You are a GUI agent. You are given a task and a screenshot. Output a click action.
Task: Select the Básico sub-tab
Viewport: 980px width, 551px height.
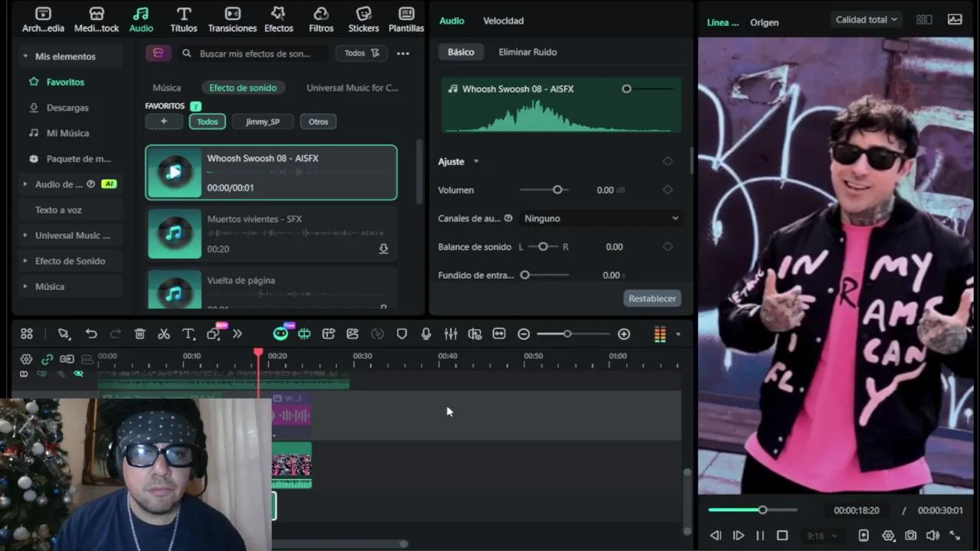pos(461,52)
